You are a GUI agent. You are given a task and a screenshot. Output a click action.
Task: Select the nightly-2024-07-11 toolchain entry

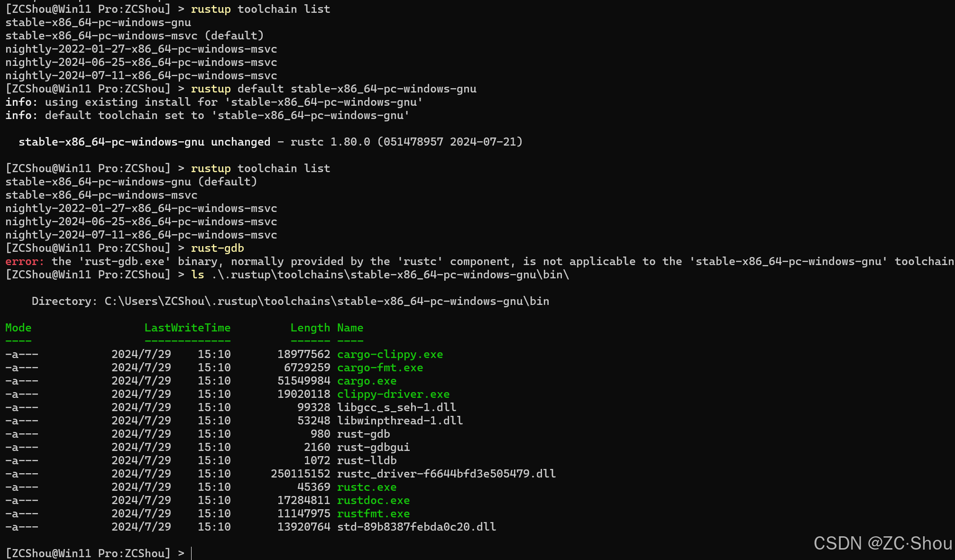[141, 235]
